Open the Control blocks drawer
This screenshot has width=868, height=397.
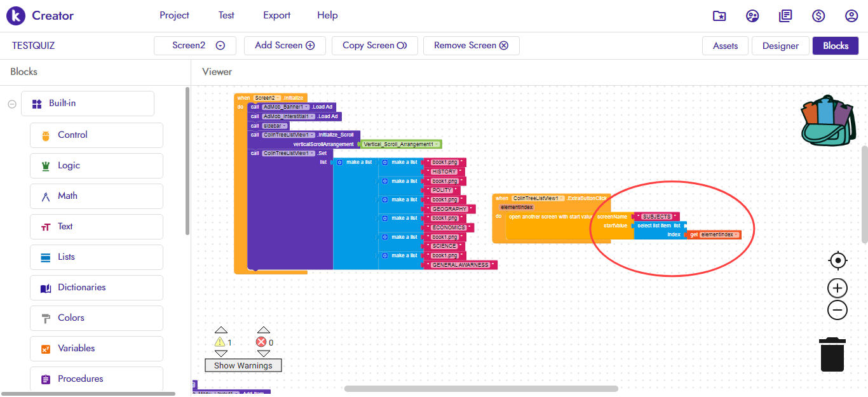[97, 135]
